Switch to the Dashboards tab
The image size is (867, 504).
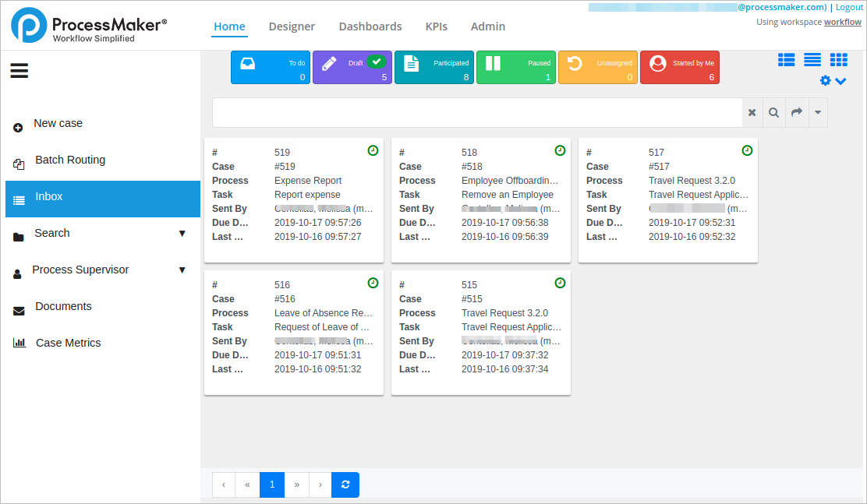[x=370, y=26]
